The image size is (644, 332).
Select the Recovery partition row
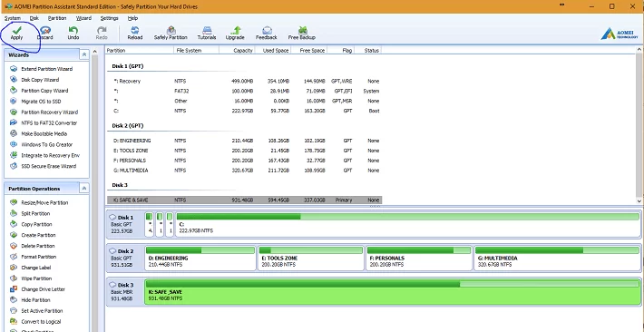[x=244, y=81]
